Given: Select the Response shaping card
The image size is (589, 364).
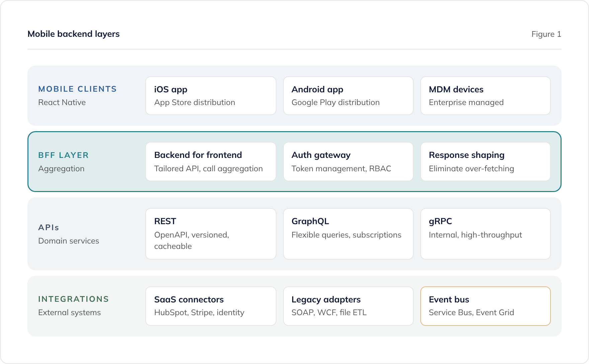Looking at the screenshot, I should click(x=486, y=162).
